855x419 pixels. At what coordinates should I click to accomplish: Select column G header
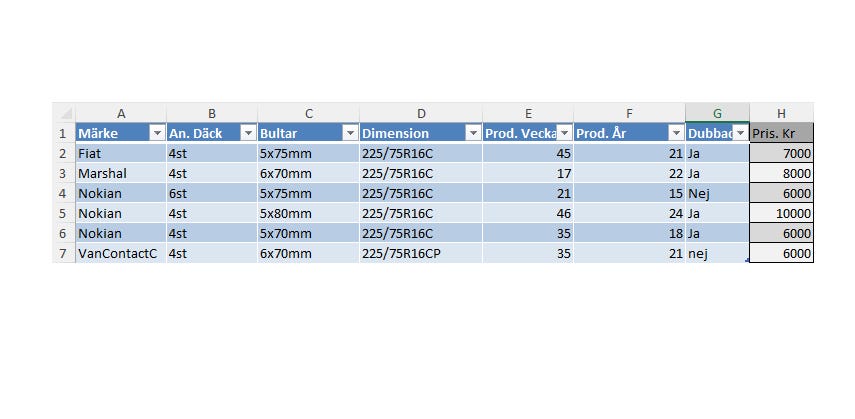tap(717, 114)
